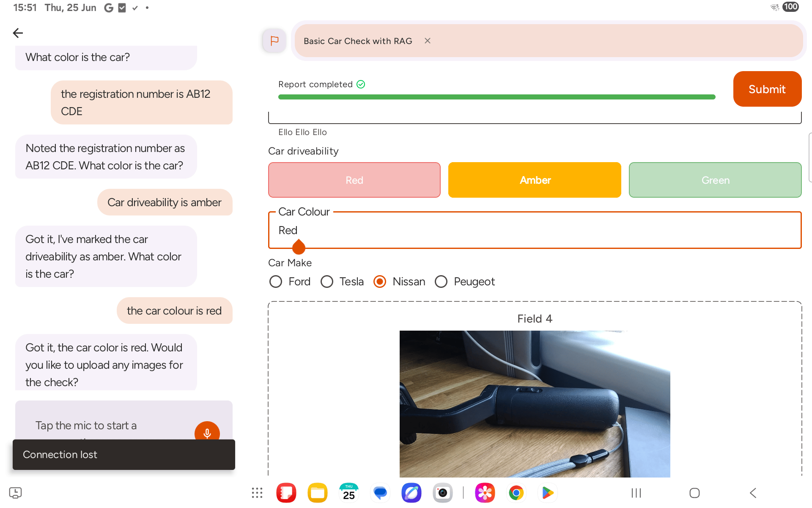Tap the Wi-Fi status icon
The width and height of the screenshot is (812, 508).
tap(775, 7)
